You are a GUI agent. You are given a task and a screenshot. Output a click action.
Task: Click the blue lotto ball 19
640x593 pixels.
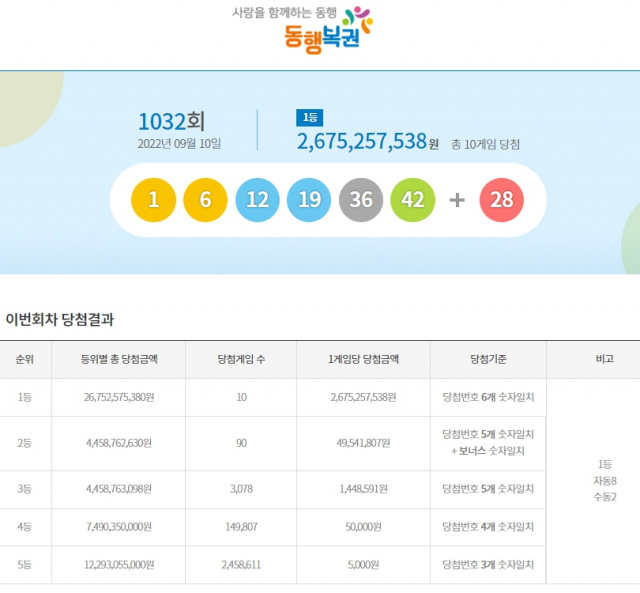[309, 200]
